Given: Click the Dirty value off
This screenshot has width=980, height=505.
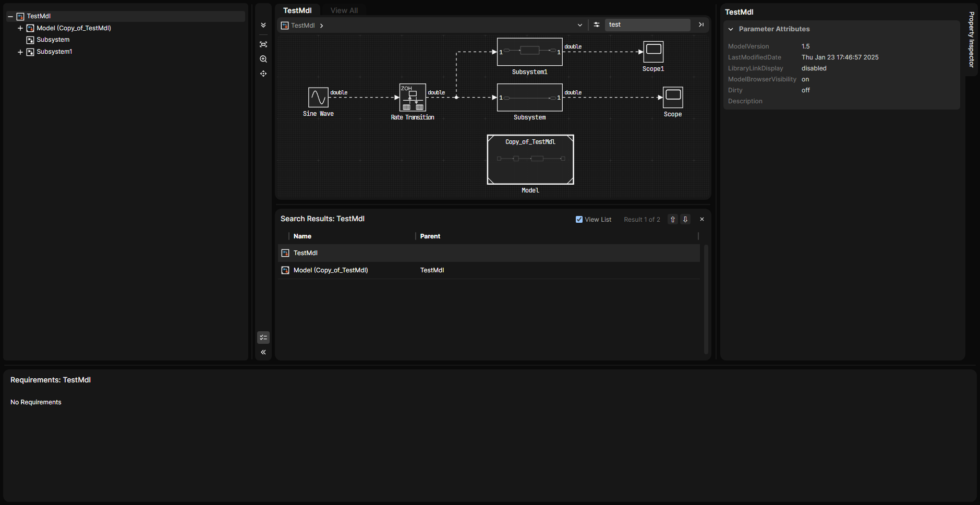Looking at the screenshot, I should tap(806, 90).
